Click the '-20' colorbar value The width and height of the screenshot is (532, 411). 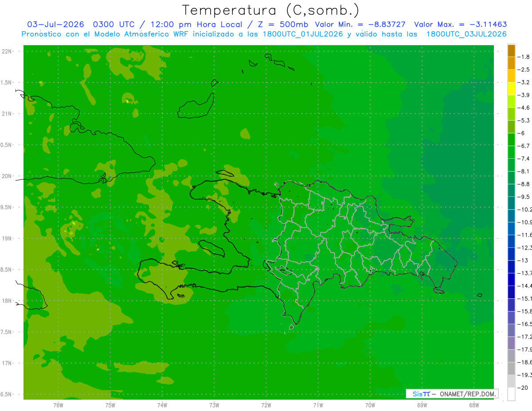click(522, 388)
